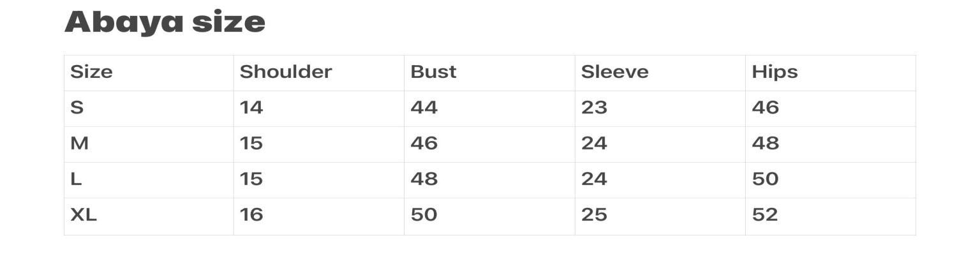The image size is (980, 266).
Task: Select the M size row label
Action: (79, 144)
